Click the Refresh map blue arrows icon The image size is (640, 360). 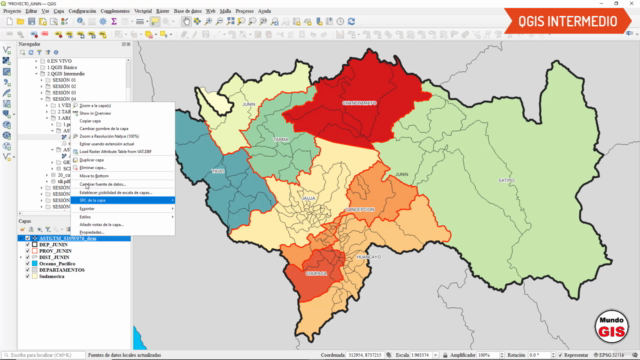point(351,22)
